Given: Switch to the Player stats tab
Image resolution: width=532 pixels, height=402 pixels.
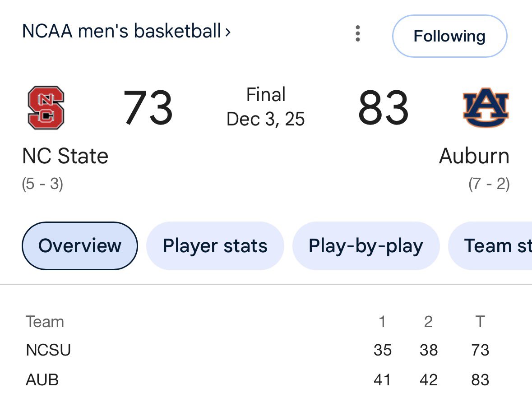Looking at the screenshot, I should click(x=215, y=246).
